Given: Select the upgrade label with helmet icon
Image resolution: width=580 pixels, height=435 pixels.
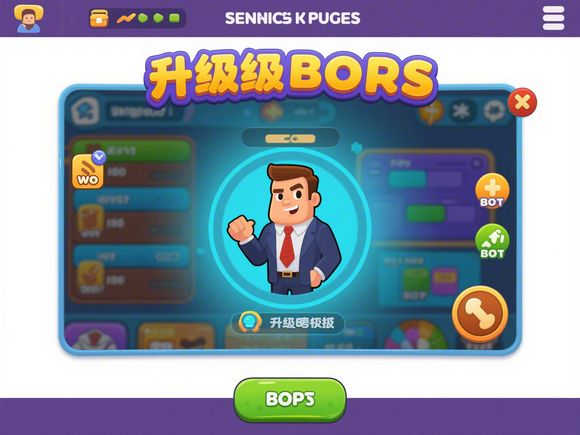Looking at the screenshot, I should click(x=288, y=323).
